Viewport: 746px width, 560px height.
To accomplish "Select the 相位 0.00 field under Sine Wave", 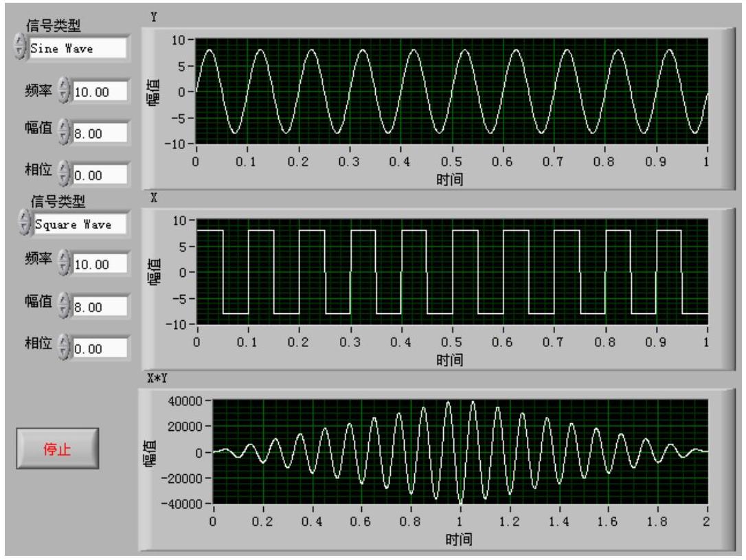I will tap(100, 175).
